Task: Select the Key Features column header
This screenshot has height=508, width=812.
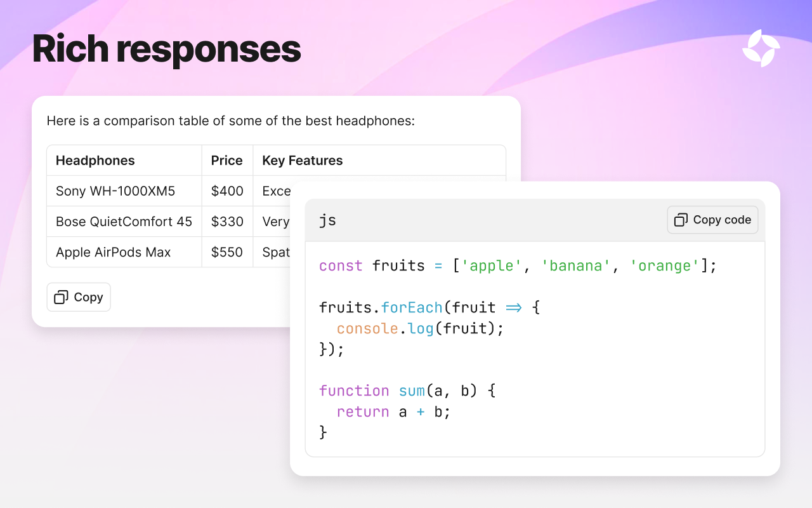Action: (x=303, y=161)
